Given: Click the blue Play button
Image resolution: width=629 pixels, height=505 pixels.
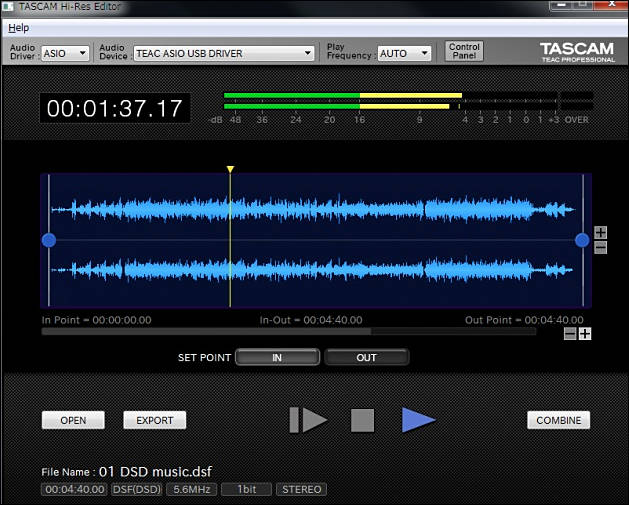Looking at the screenshot, I should (x=418, y=420).
